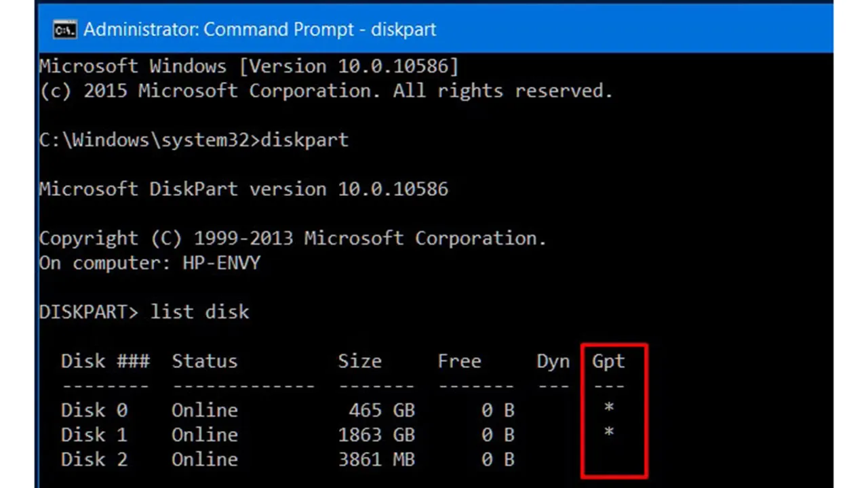Screen dimensions: 868x488
Task: Click the 'diskpart' command after system32 prompt
Action: [x=304, y=140]
